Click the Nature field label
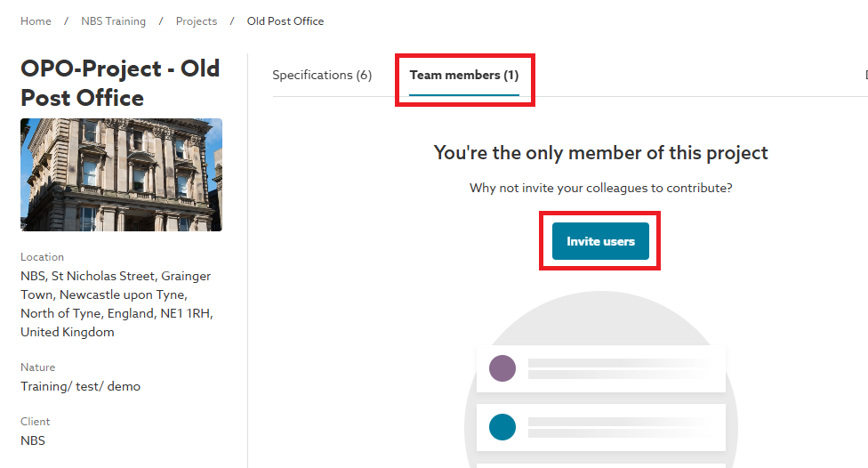 [37, 367]
